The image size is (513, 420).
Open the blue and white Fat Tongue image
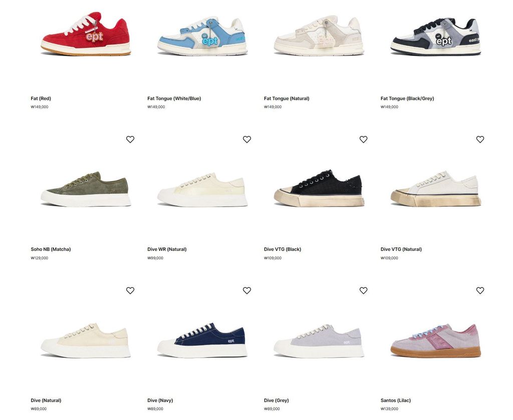[202, 36]
